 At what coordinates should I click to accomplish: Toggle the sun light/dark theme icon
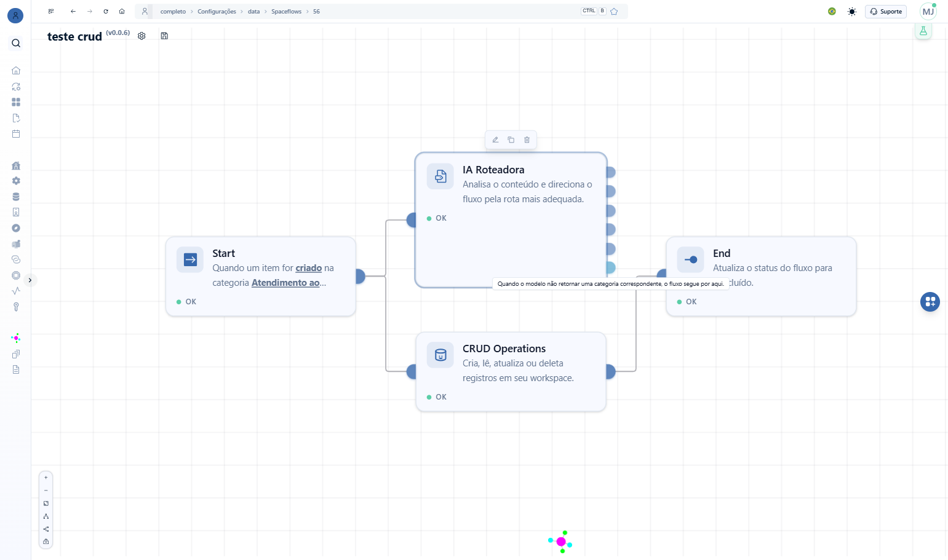851,12
